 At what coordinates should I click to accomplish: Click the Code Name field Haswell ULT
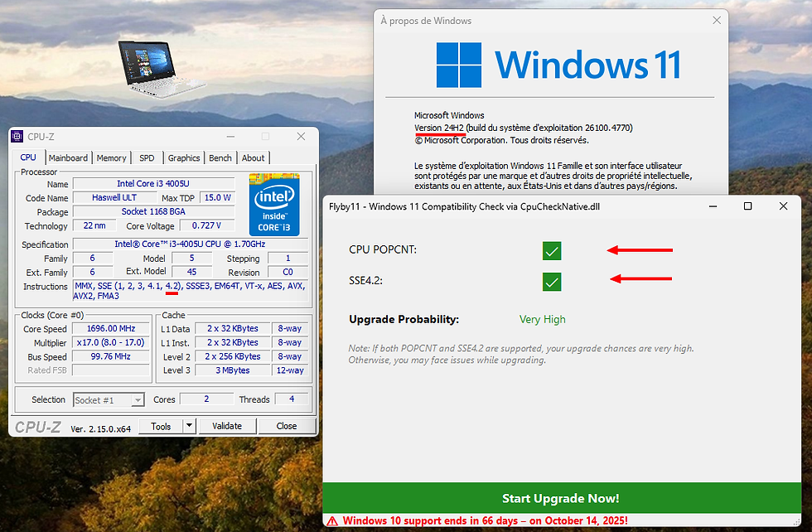(x=114, y=197)
